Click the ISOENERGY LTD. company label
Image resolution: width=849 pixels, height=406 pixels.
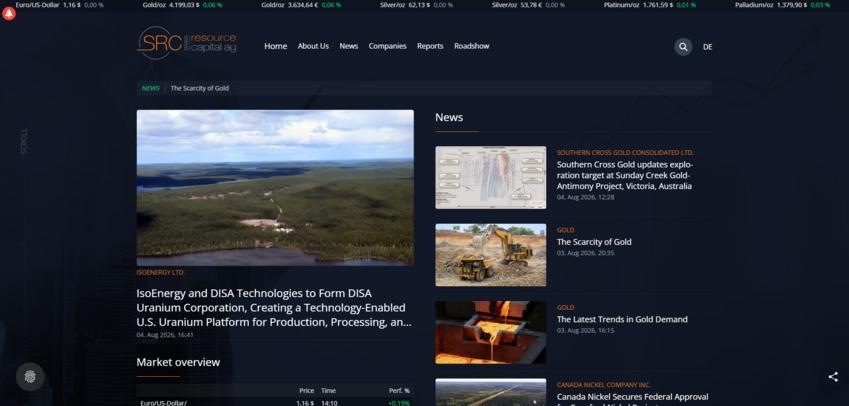161,272
